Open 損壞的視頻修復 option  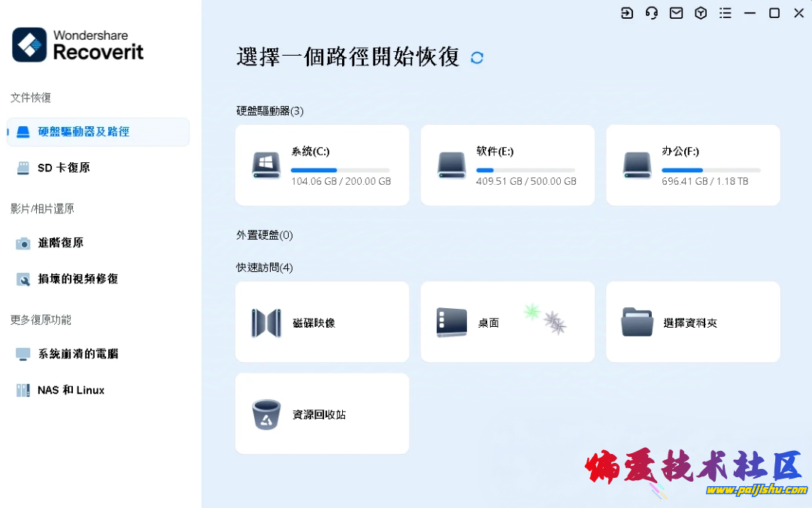coord(77,279)
